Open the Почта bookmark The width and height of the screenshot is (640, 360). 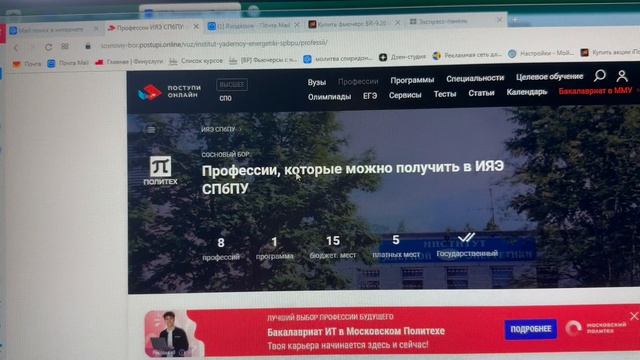click(27, 64)
